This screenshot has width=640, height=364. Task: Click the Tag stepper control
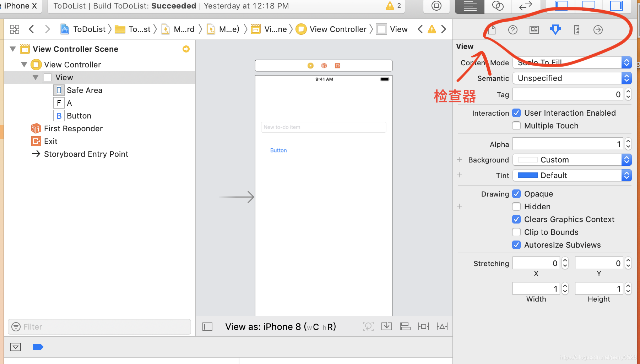click(x=628, y=94)
